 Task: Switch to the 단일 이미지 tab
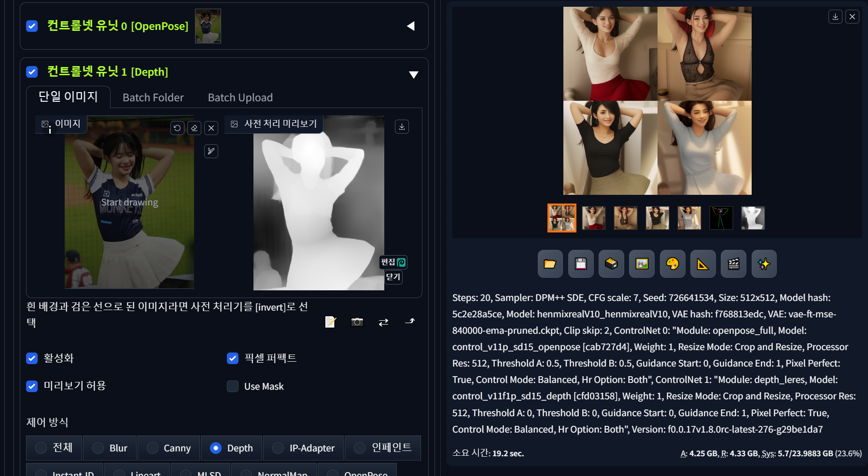68,97
